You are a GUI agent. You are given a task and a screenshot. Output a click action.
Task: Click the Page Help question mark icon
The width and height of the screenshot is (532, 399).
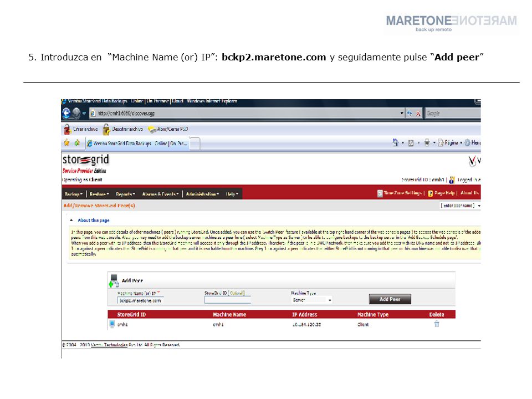(x=430, y=193)
